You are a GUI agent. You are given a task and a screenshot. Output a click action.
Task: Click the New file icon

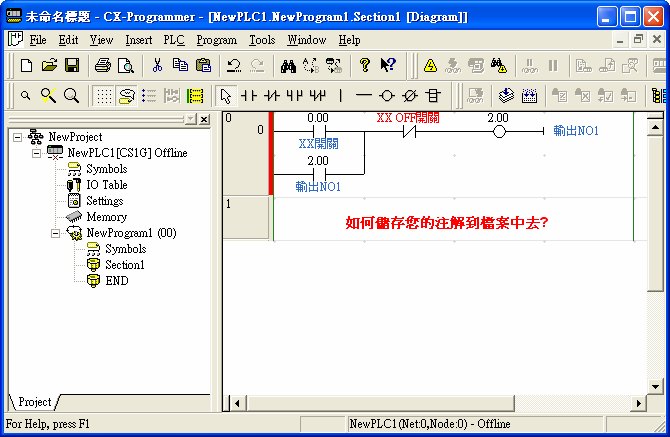[26, 65]
